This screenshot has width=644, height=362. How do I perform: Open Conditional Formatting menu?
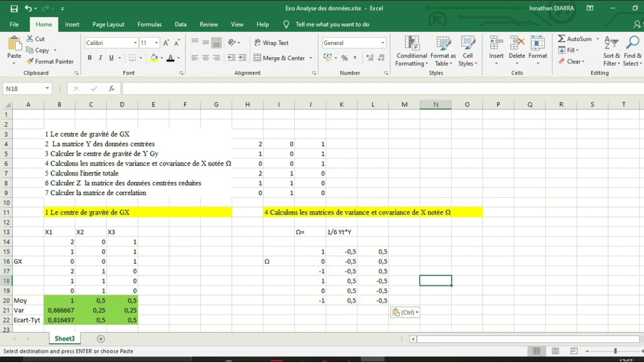click(412, 51)
